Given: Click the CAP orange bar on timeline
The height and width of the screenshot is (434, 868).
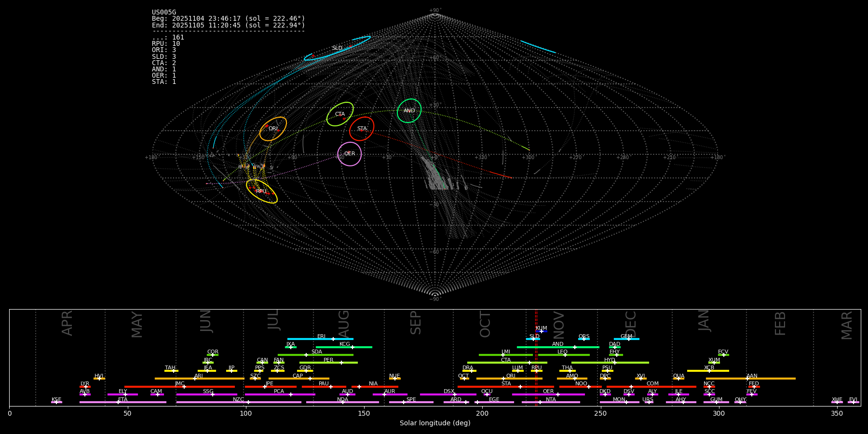Looking at the screenshot, I should pos(299,379).
